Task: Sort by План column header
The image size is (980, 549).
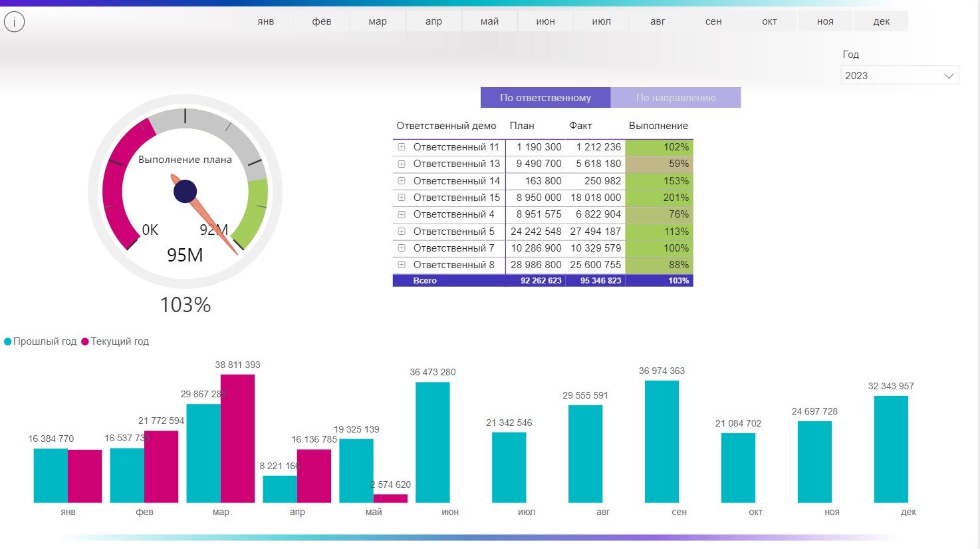Action: click(x=522, y=126)
